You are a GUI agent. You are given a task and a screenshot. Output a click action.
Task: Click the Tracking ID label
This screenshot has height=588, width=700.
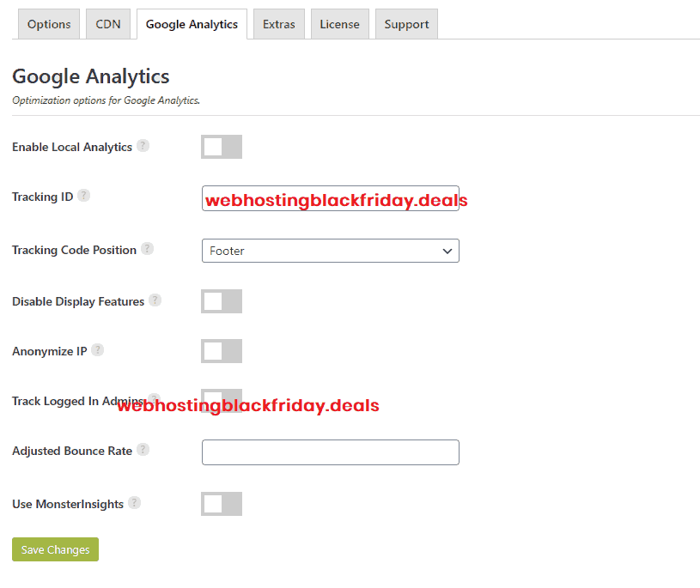click(42, 197)
